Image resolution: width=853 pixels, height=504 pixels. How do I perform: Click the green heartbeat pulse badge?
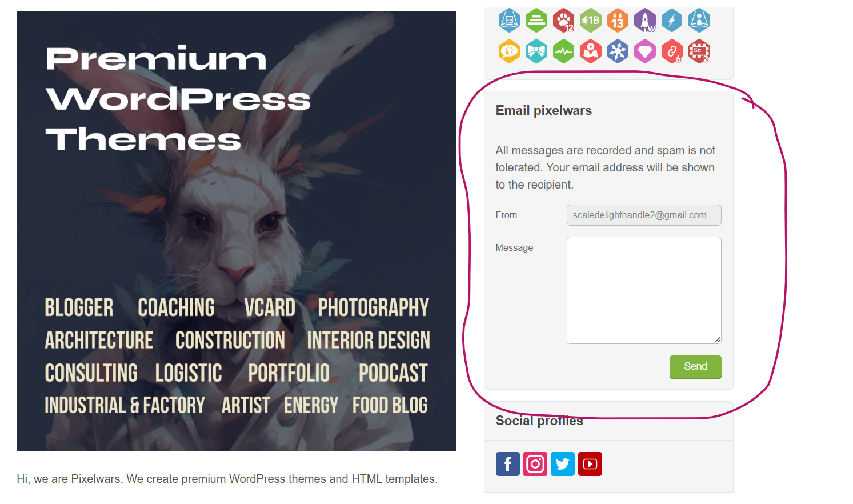(564, 51)
